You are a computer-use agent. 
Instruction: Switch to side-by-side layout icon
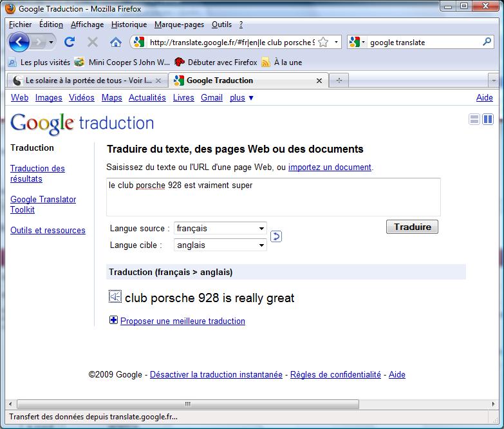pos(488,119)
